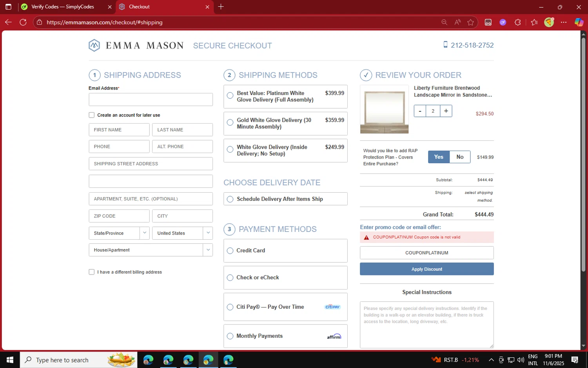Viewport: 588px width, 368px height.
Task: Add page to favorites star icon
Action: coord(471,22)
